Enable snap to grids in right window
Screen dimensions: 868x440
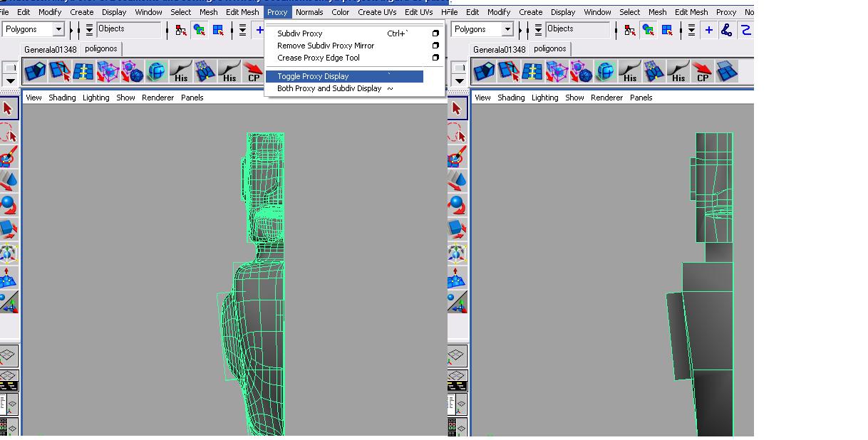tap(709, 30)
